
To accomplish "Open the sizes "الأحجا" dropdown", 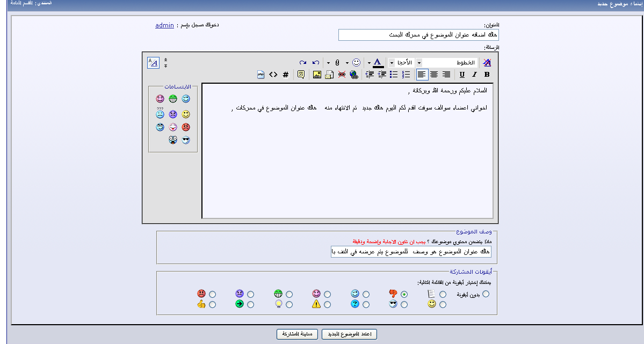I will click(391, 63).
